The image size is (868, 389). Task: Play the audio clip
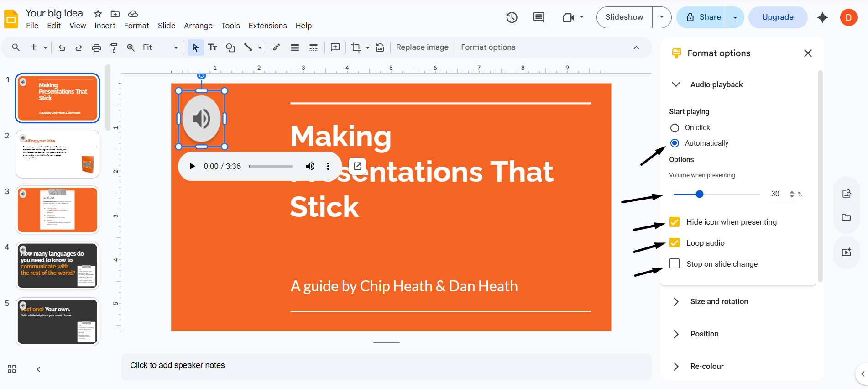193,167
